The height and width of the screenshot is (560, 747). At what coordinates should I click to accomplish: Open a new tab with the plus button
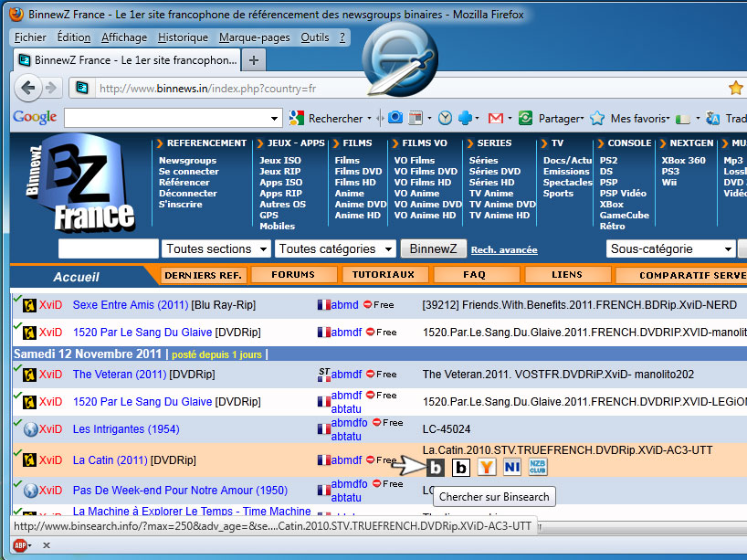(x=254, y=60)
